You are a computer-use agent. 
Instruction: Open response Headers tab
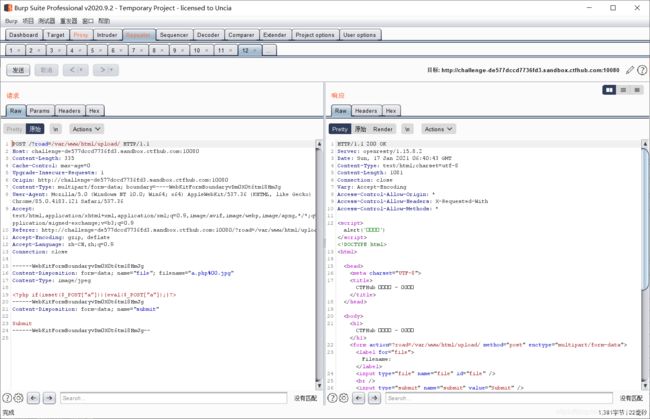tap(366, 111)
